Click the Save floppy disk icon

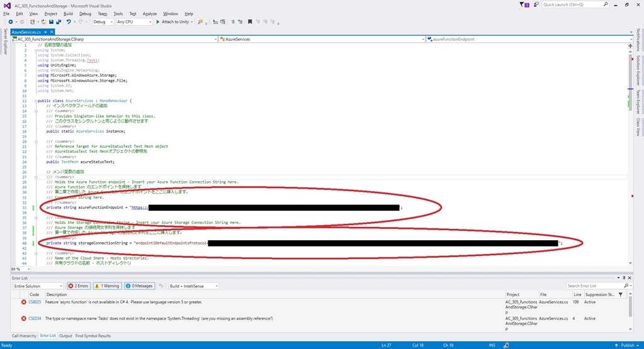coord(52,22)
